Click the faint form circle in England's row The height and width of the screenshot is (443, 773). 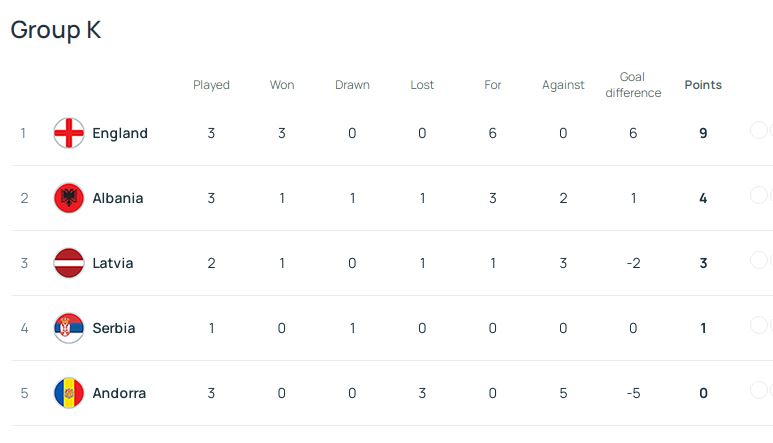tap(759, 130)
